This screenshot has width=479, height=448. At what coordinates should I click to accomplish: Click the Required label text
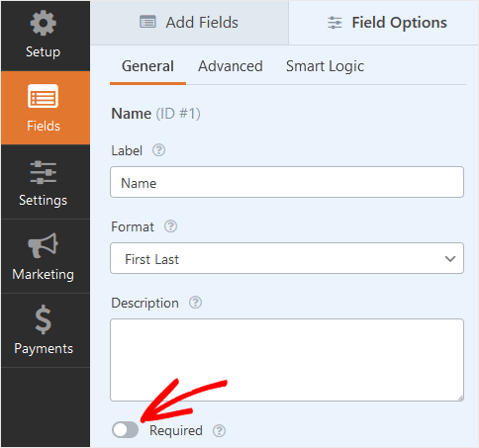point(176,431)
